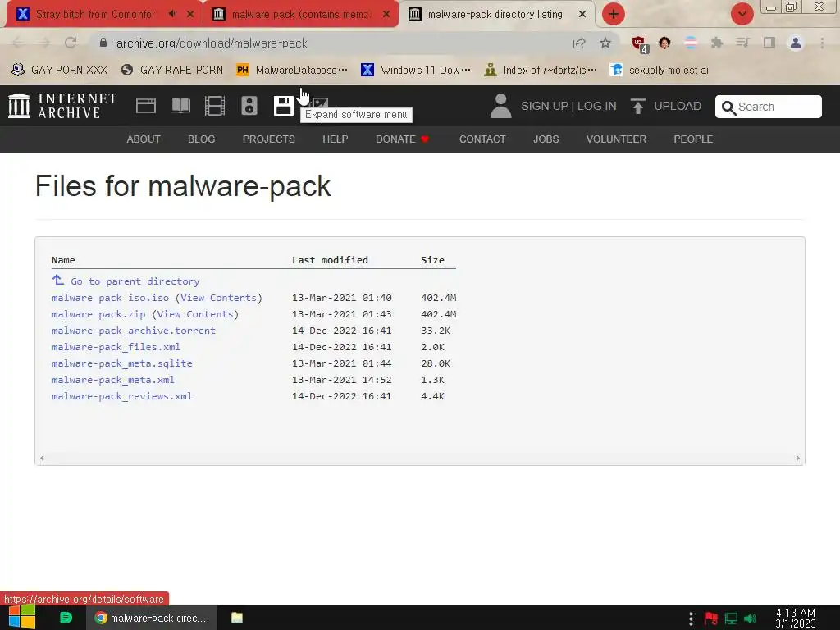The image size is (840, 630).
Task: Click the volume speaker tray icon
Action: pyautogui.click(x=750, y=619)
